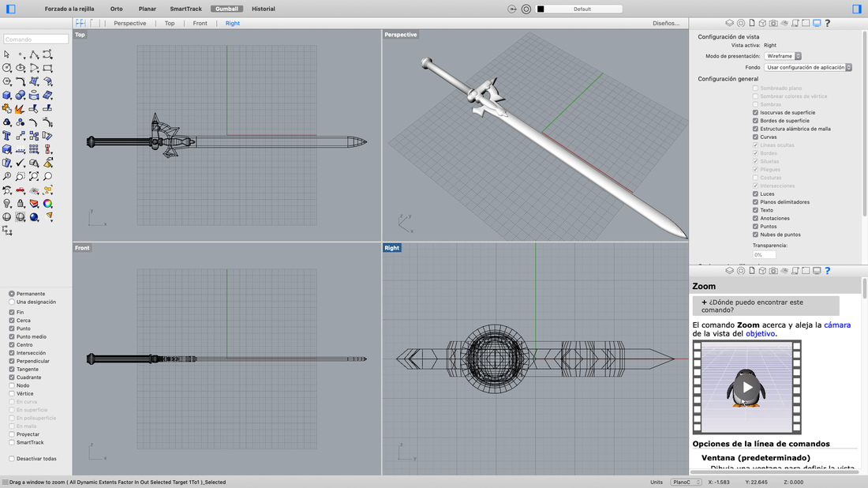The width and height of the screenshot is (868, 488).
Task: Select the blue Box solid tool
Action: tap(6, 96)
